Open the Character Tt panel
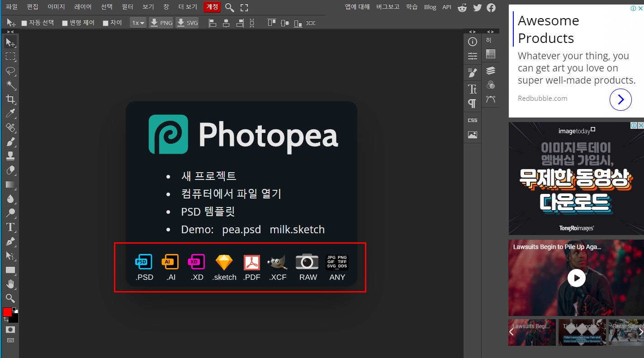The height and width of the screenshot is (358, 644). point(473,89)
